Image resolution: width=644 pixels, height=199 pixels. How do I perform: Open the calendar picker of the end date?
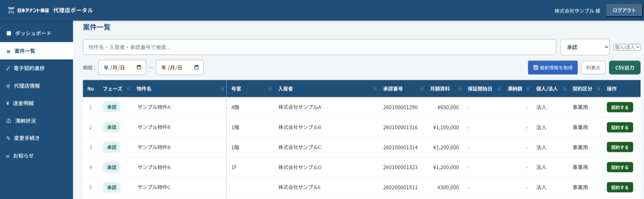click(196, 67)
